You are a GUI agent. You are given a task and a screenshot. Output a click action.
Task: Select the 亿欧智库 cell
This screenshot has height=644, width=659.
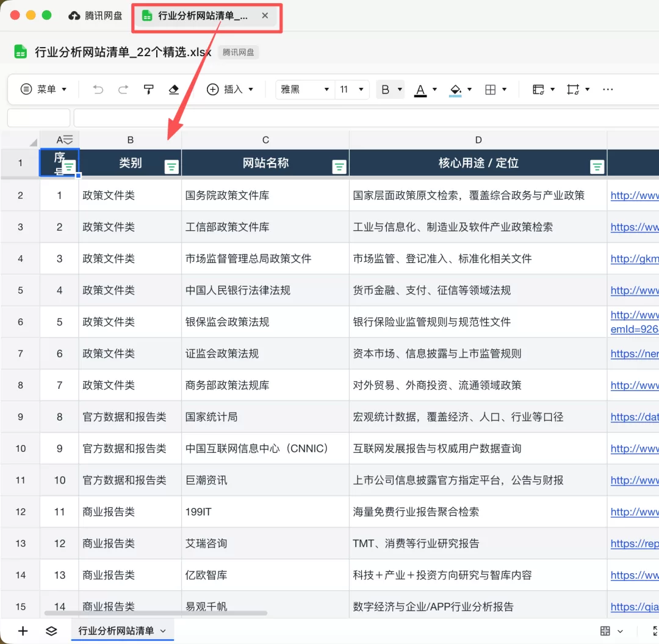pyautogui.click(x=265, y=575)
